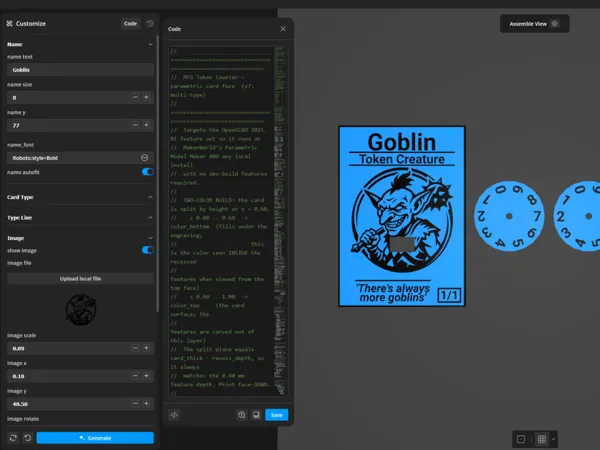Expand the Card Type section
The image size is (600, 450).
150,197
